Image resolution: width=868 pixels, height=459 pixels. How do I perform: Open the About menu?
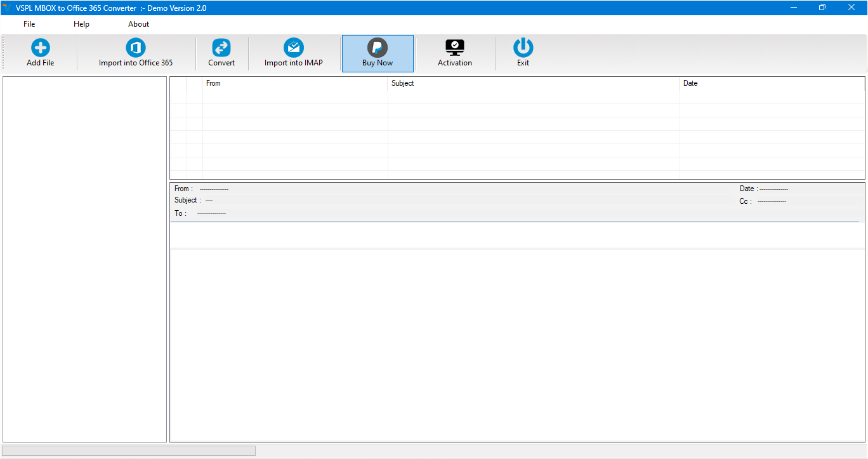[x=139, y=24]
